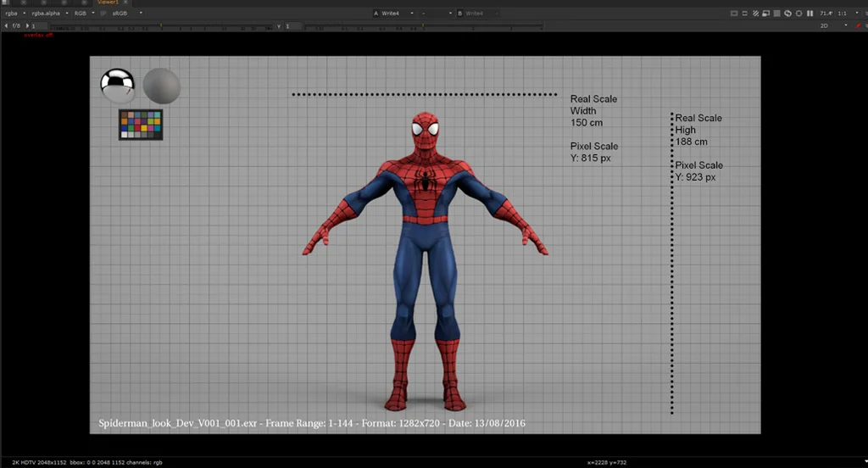868x468 pixels.
Task: Pause the viewer updates
Action: pos(810,14)
